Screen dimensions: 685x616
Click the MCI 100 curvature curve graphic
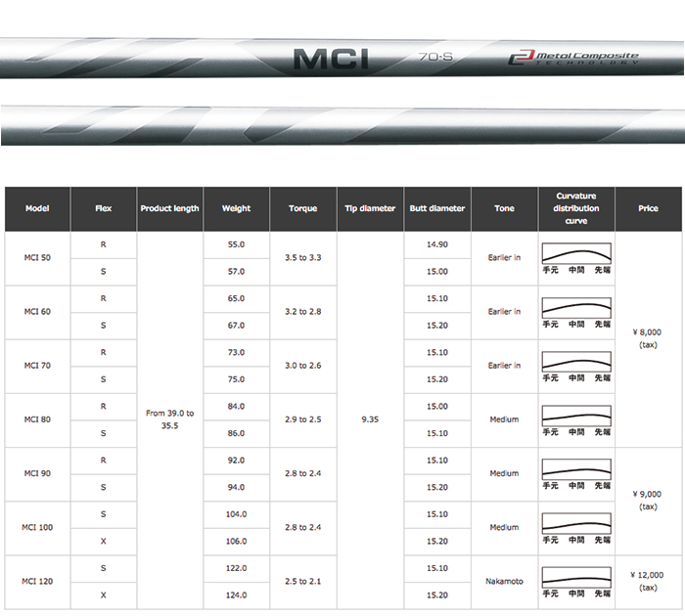point(576,527)
